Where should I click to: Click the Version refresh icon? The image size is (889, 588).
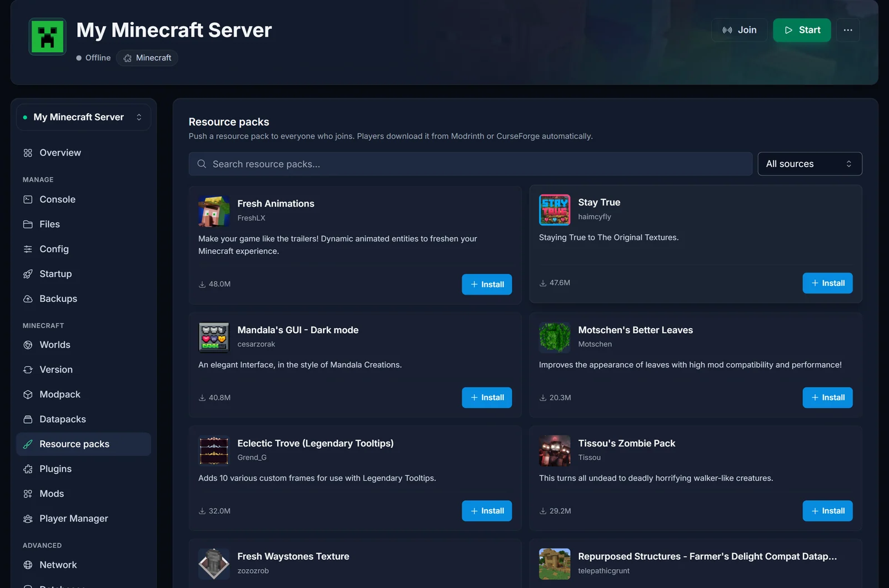28,370
